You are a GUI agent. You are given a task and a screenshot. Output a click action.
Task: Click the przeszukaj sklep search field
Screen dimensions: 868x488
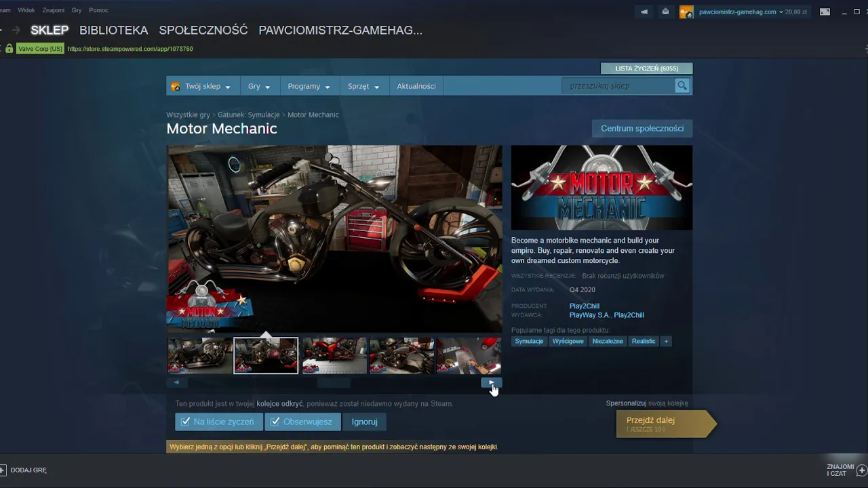click(618, 85)
